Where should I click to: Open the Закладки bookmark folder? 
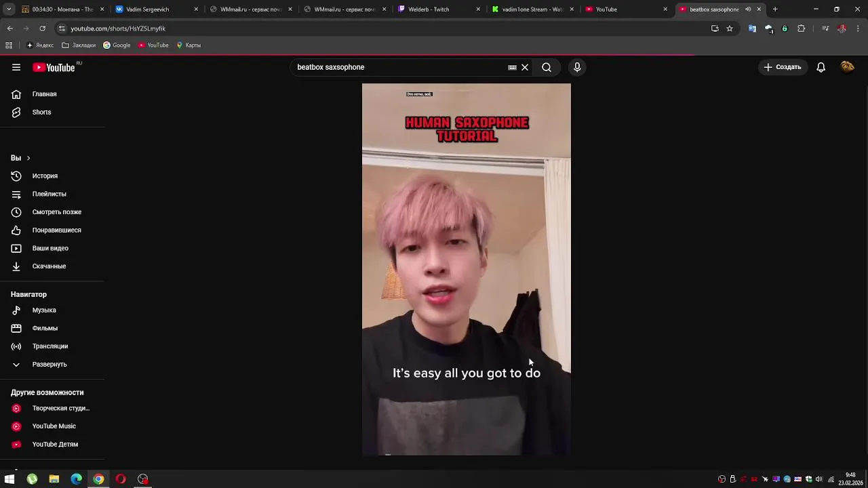(79, 45)
